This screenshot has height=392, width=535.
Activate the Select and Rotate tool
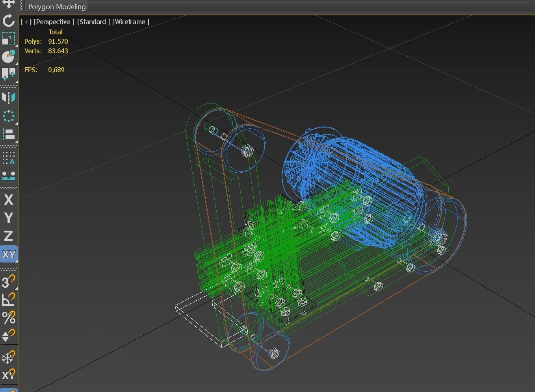pos(8,20)
